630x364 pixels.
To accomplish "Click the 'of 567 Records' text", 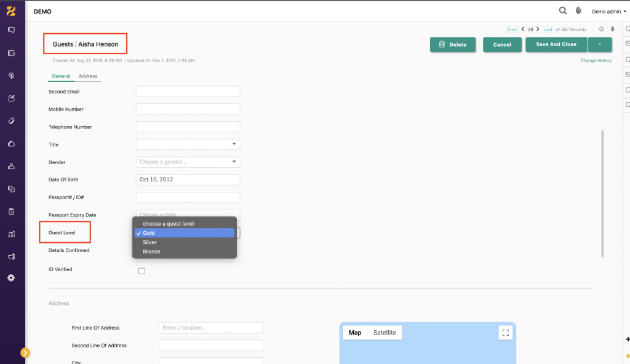I will 571,30.
